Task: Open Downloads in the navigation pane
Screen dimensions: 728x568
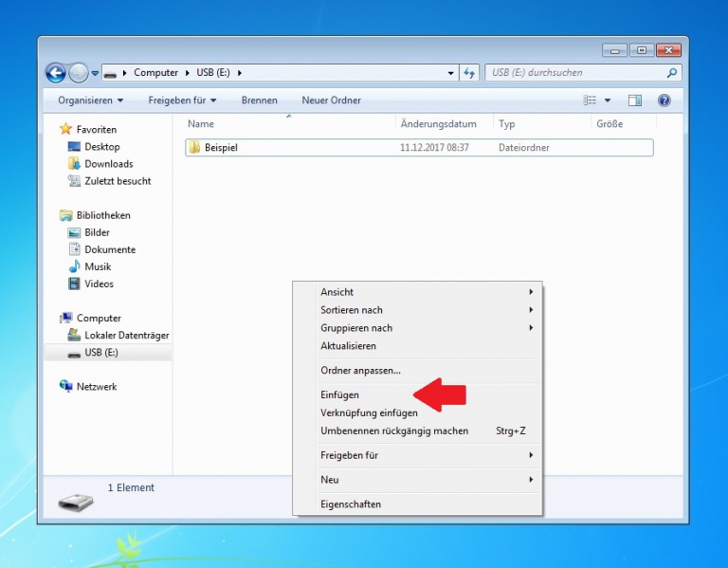Action: (x=109, y=164)
